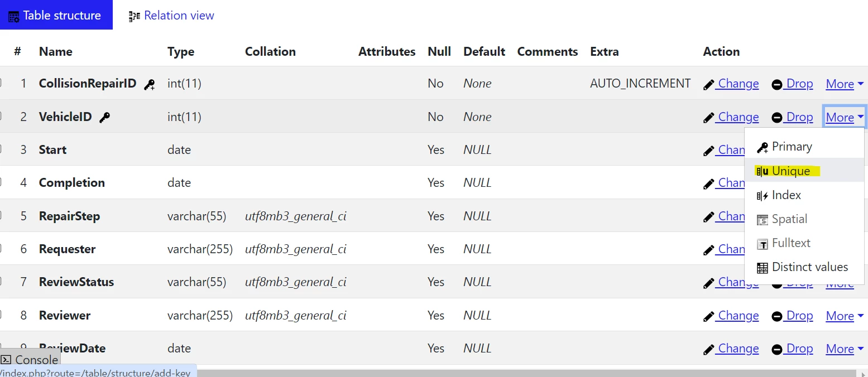
Task: Open More dropdown in ReviewDate row
Action: (x=845, y=349)
